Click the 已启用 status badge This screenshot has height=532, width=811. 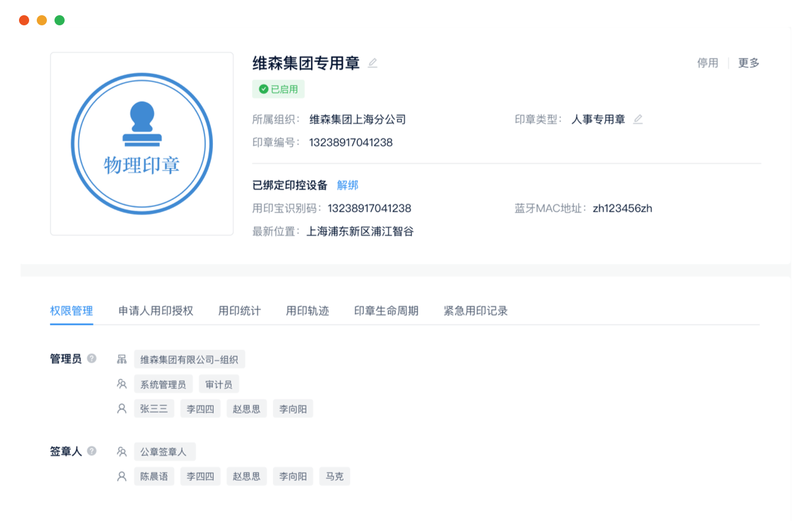point(278,89)
